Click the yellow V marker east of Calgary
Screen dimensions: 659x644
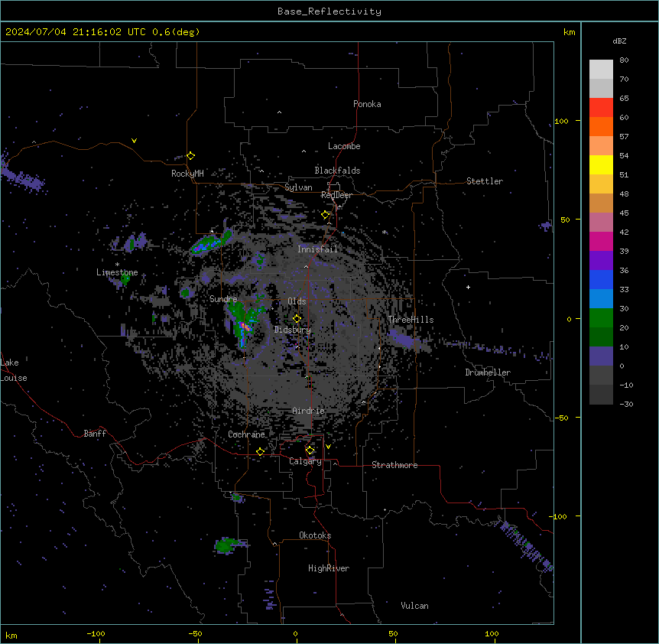click(328, 447)
